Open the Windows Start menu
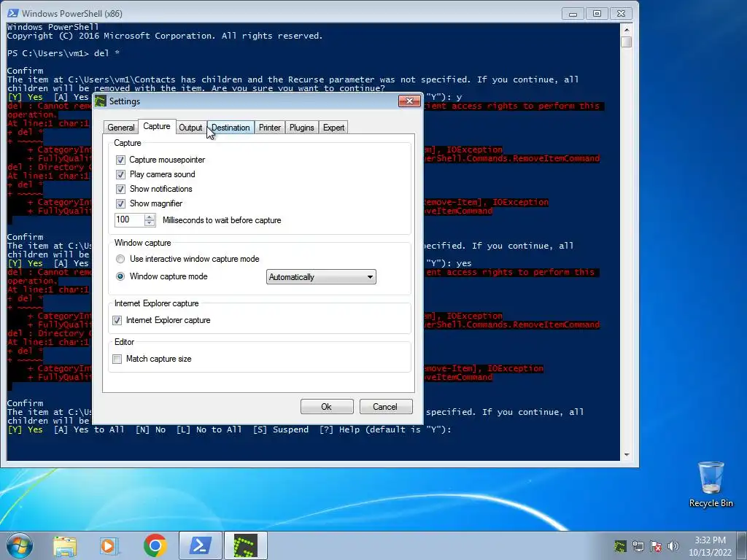This screenshot has width=747, height=560. pyautogui.click(x=20, y=545)
